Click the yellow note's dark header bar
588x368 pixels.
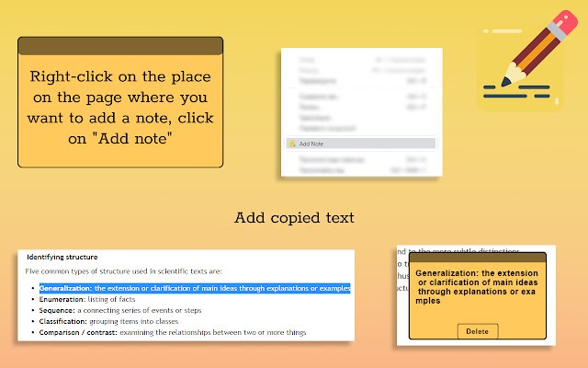coord(471,259)
